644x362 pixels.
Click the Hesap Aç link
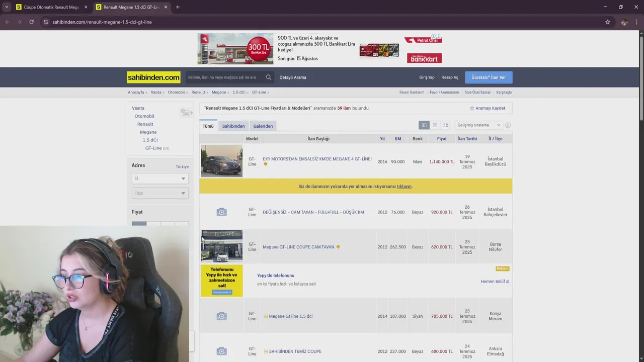[x=450, y=77]
